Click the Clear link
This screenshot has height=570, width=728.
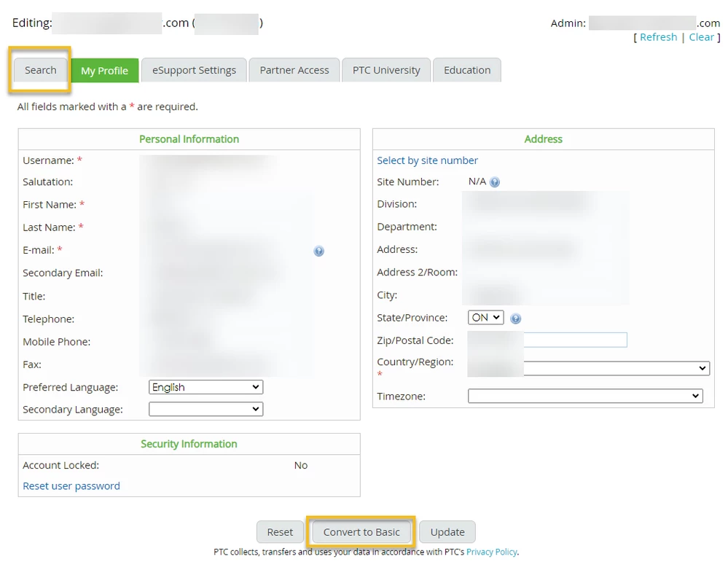pyautogui.click(x=701, y=37)
